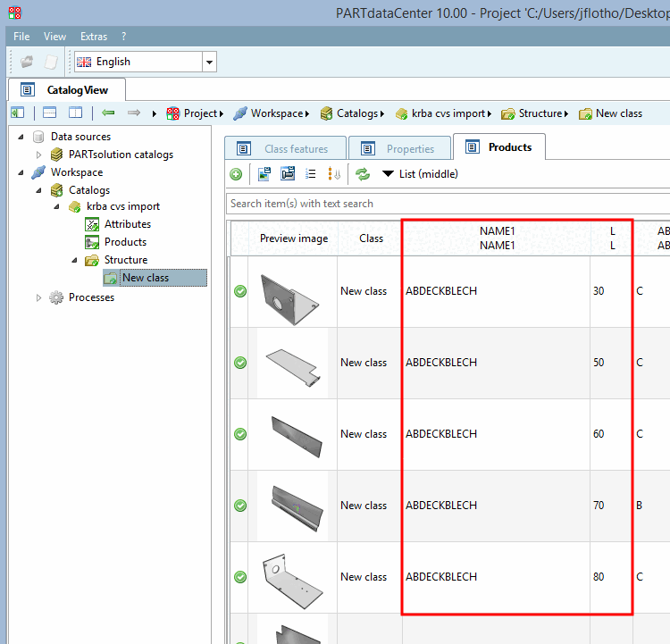The image size is (670, 644).
Task: Click the first image export icon in products toolbar
Action: pyautogui.click(x=264, y=174)
